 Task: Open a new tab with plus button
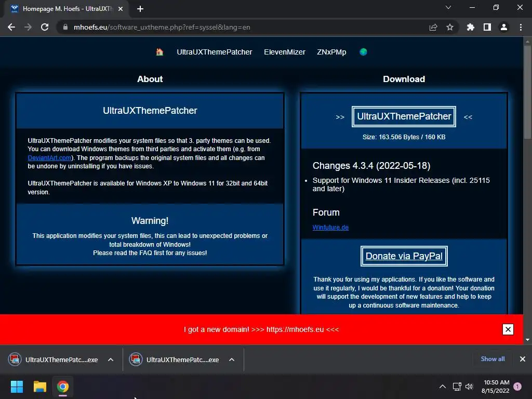[140, 9]
